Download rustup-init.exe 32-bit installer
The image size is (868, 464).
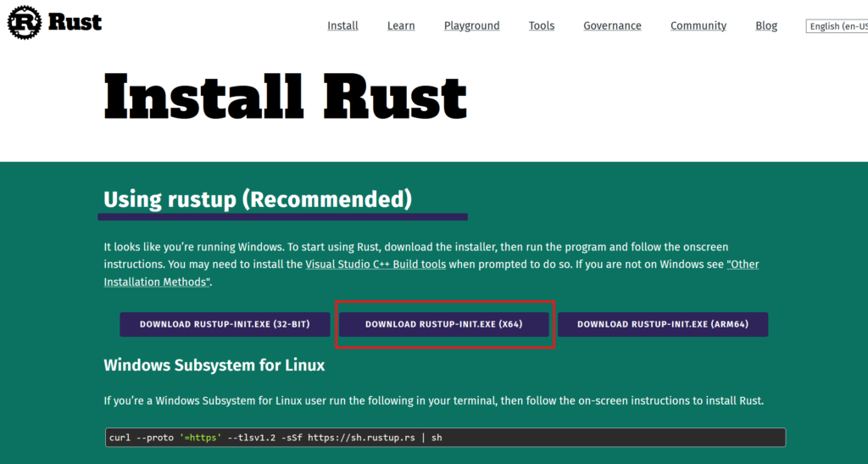tap(225, 325)
